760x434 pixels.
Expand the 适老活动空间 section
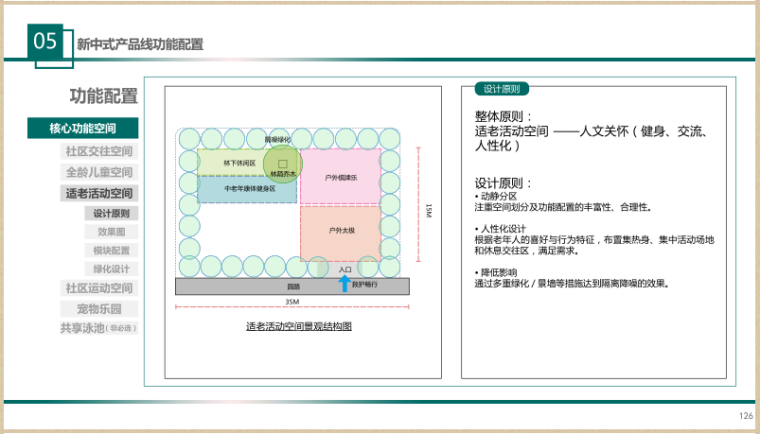99,193
